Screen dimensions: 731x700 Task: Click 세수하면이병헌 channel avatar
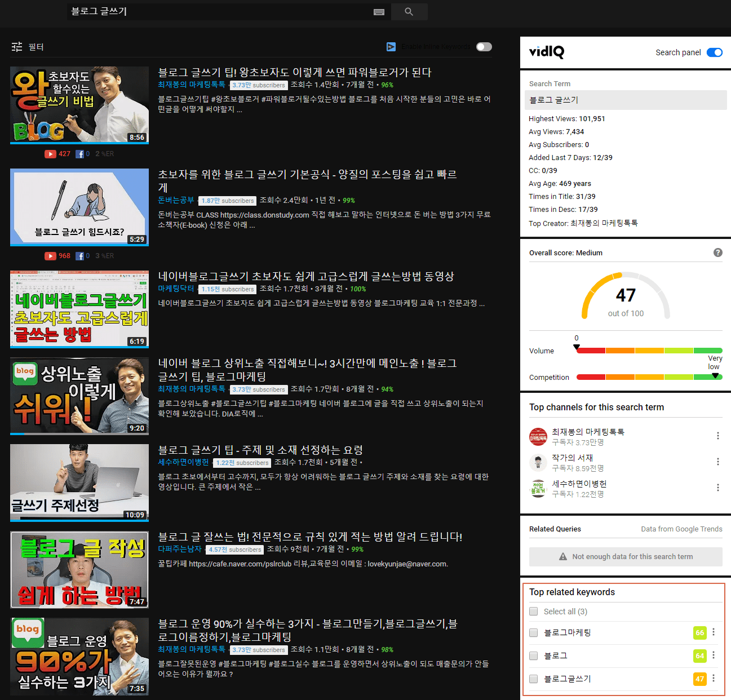coord(538,489)
